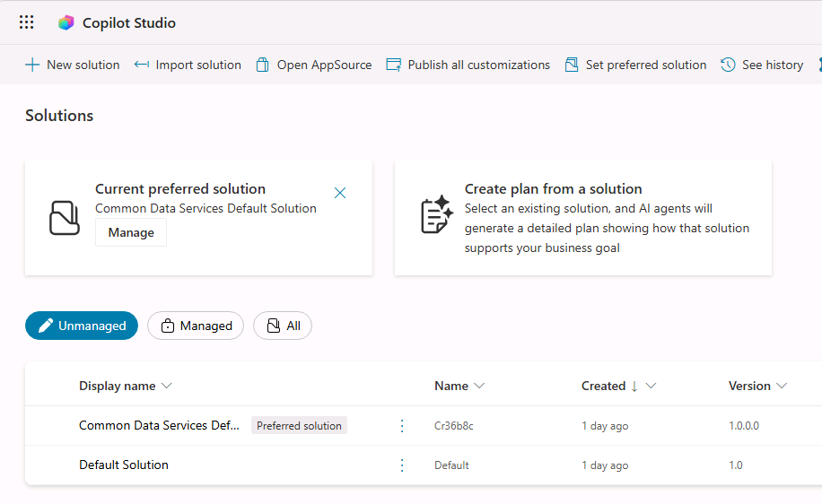
Task: Click the Import solution arrow icon
Action: point(142,65)
